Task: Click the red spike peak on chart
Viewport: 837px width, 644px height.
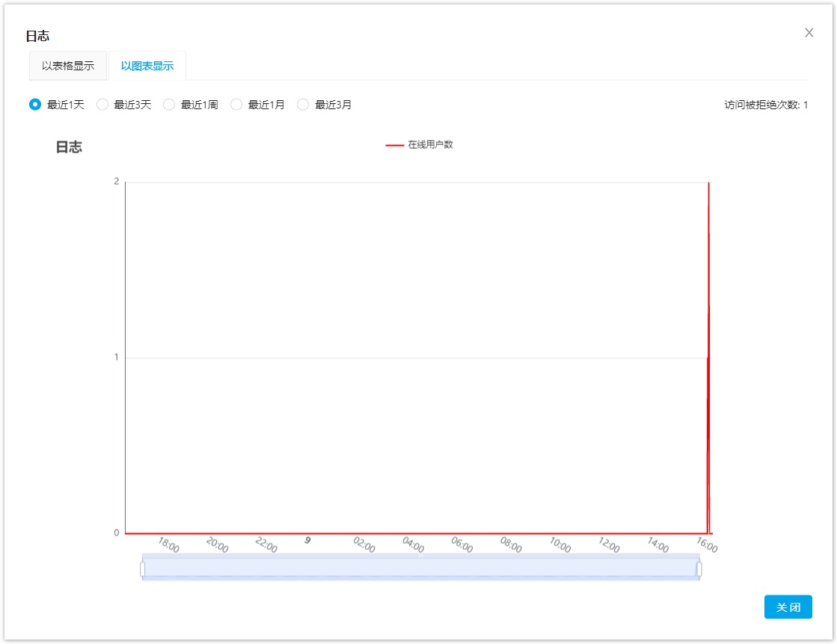Action: pos(708,183)
